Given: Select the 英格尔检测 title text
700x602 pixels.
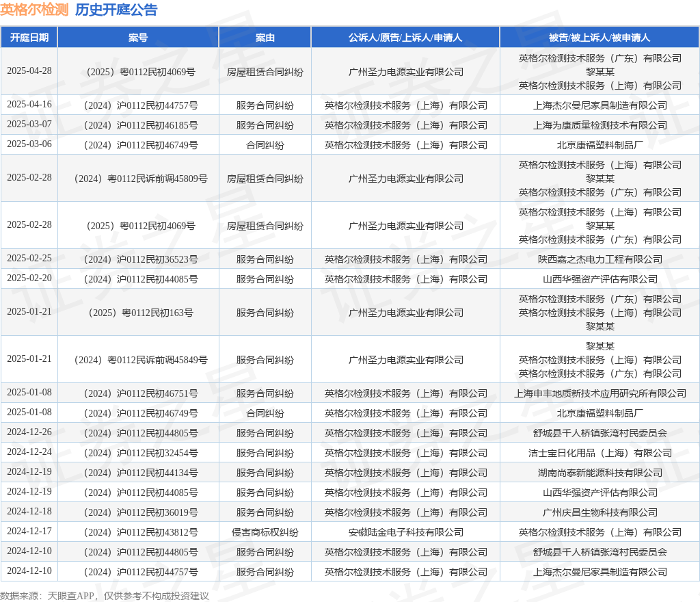Looking at the screenshot, I should 34,10.
